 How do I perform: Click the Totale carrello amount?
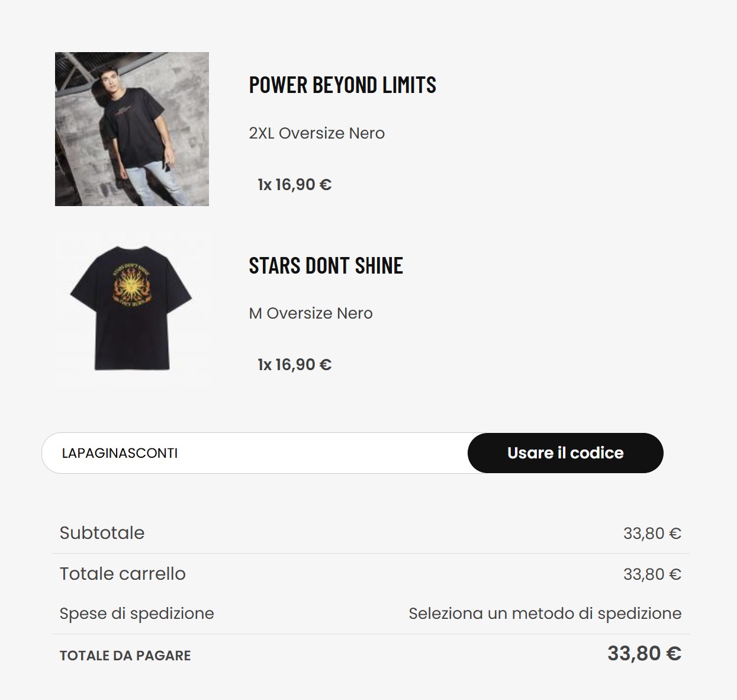pos(652,574)
